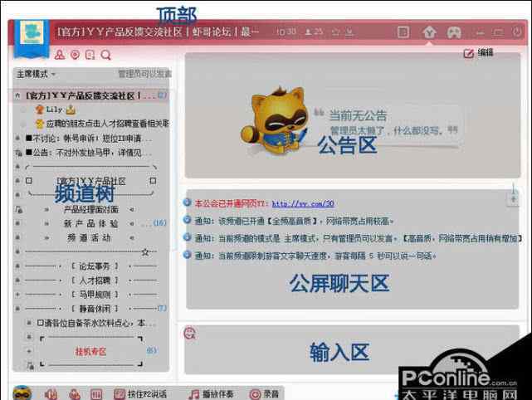
Task: Expand the node beside 产品经理面对面
Action: click(x=18, y=210)
